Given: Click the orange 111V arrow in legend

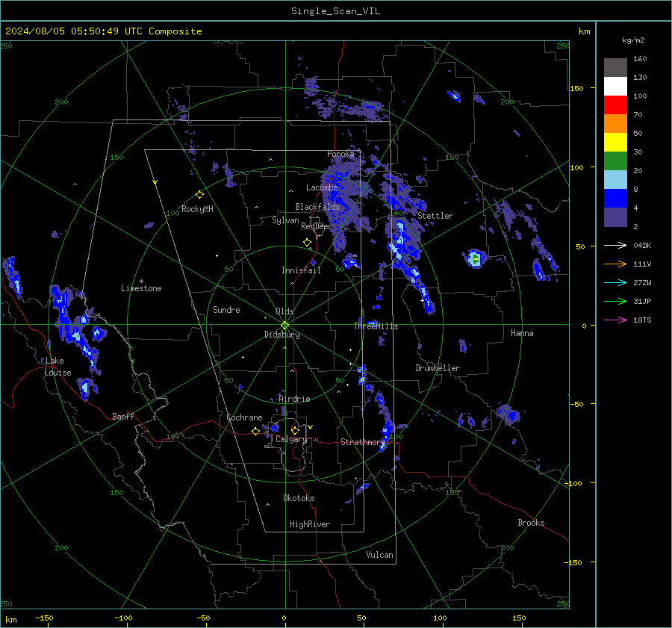Looking at the screenshot, I should click(615, 264).
